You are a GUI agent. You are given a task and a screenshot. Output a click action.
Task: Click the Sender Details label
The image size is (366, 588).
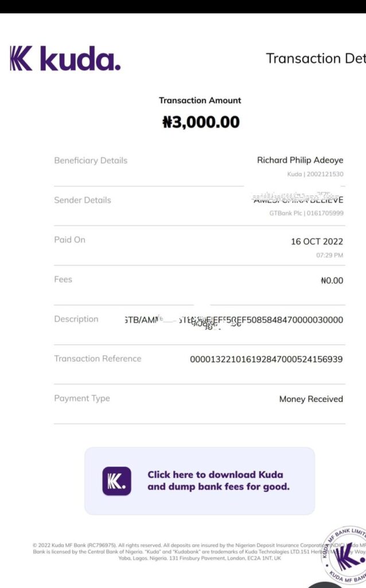click(83, 200)
